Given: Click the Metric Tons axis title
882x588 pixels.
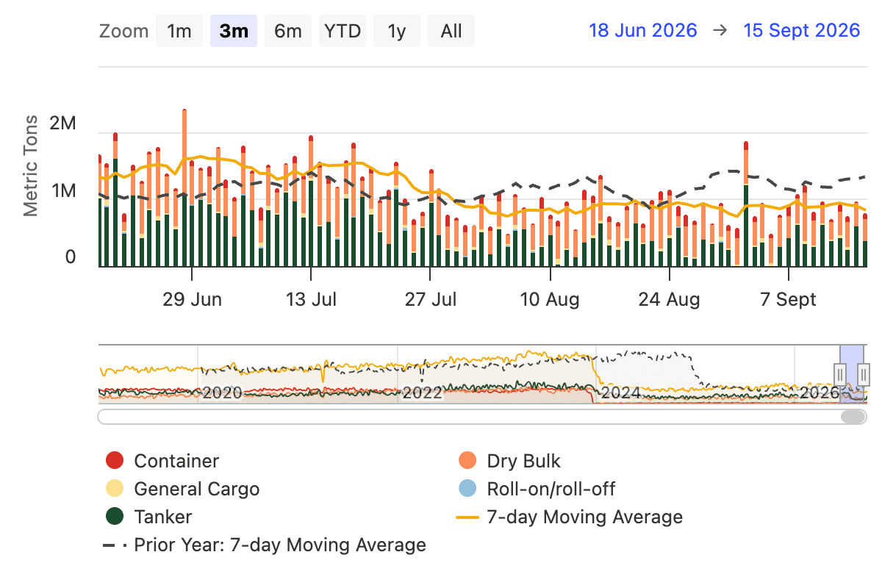Looking at the screenshot, I should pyautogui.click(x=30, y=165).
